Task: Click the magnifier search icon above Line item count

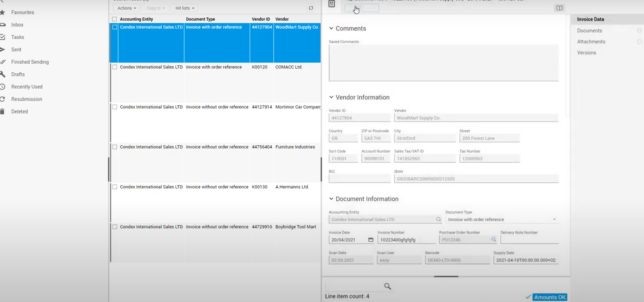Action: pos(388,286)
